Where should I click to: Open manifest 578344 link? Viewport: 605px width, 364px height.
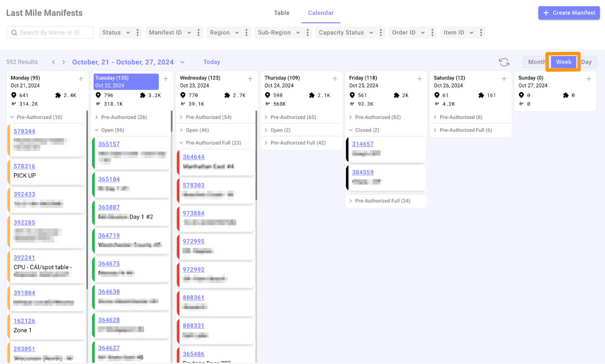(24, 131)
